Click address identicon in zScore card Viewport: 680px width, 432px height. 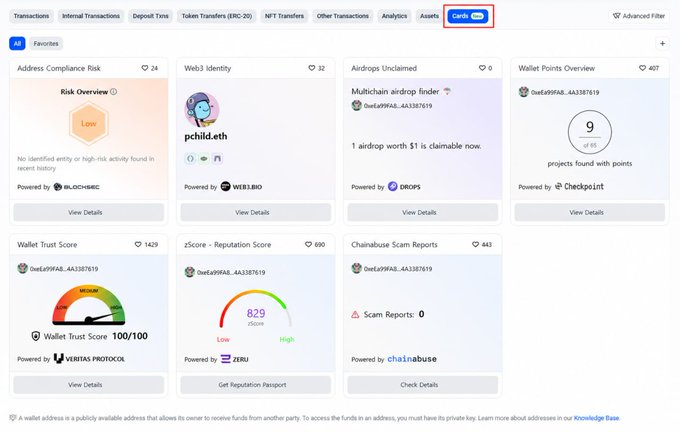[190, 272]
